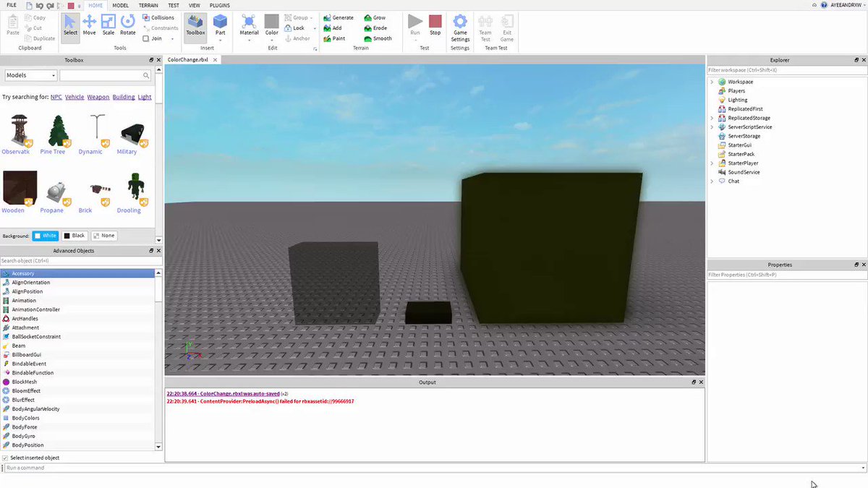Click the redo arrow in quick access bar

[x=50, y=5]
